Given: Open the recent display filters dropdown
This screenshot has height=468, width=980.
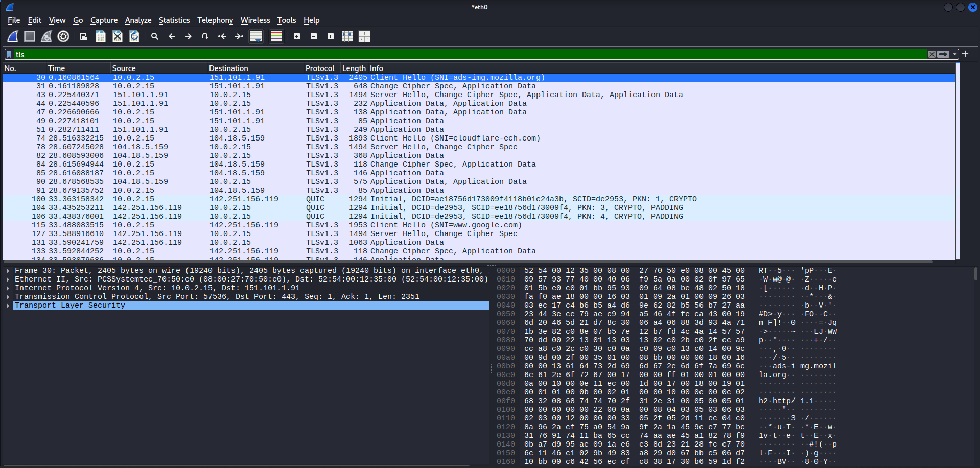Looking at the screenshot, I should [954, 54].
